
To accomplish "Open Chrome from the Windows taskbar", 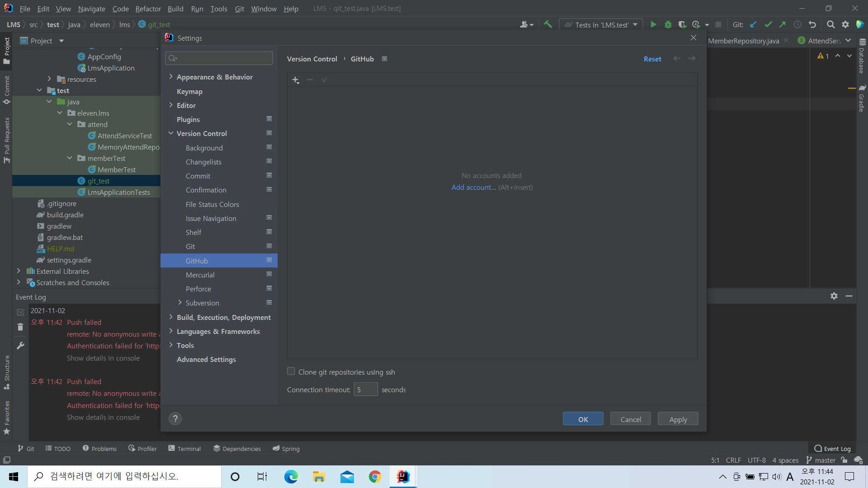I will tap(375, 477).
